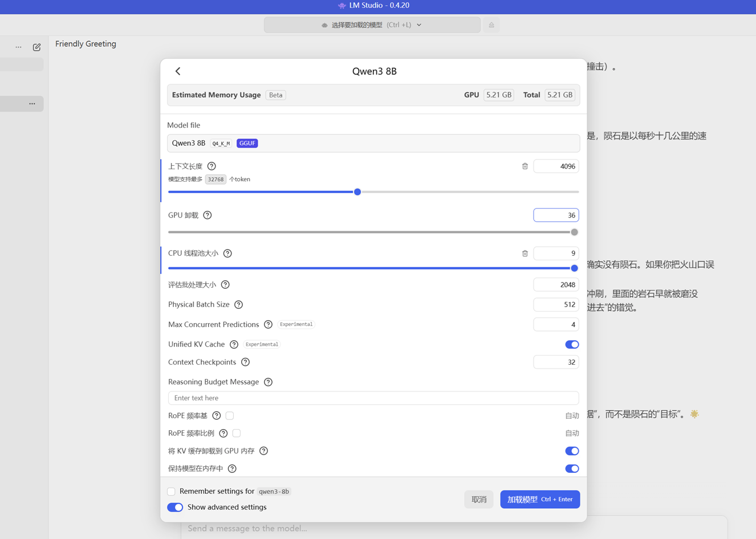Click the Friendly Greeting chat title
Viewport: 756px width, 539px height.
point(86,44)
